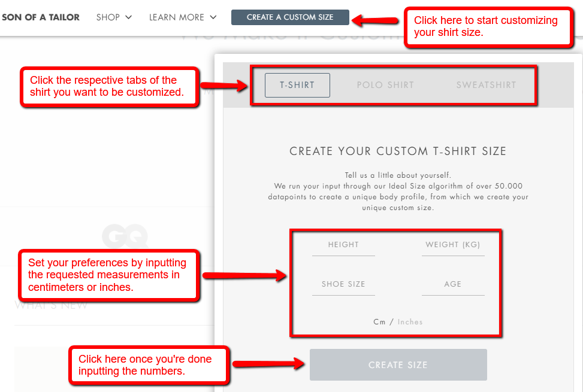This screenshot has width=583, height=392.
Task: Open the LEARN MORE menu
Action: click(176, 17)
